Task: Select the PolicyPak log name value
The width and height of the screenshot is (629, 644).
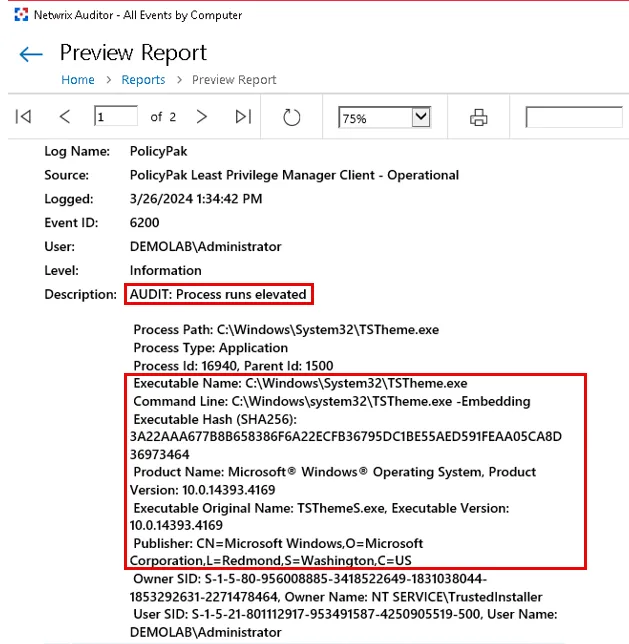Action: tap(158, 151)
